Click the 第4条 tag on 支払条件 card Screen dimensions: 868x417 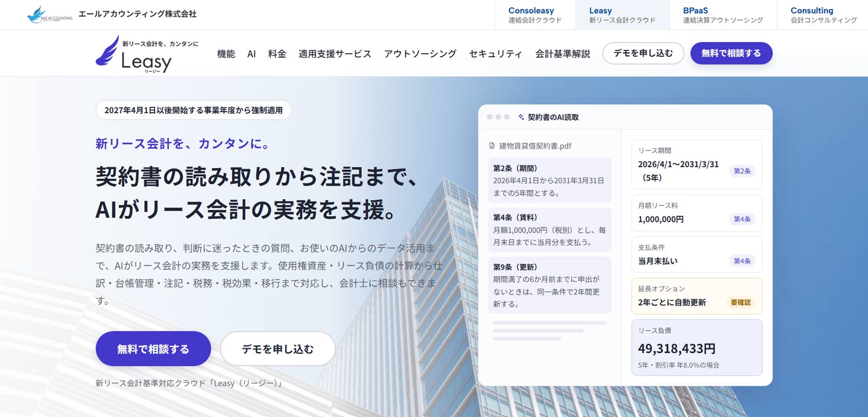pyautogui.click(x=742, y=261)
